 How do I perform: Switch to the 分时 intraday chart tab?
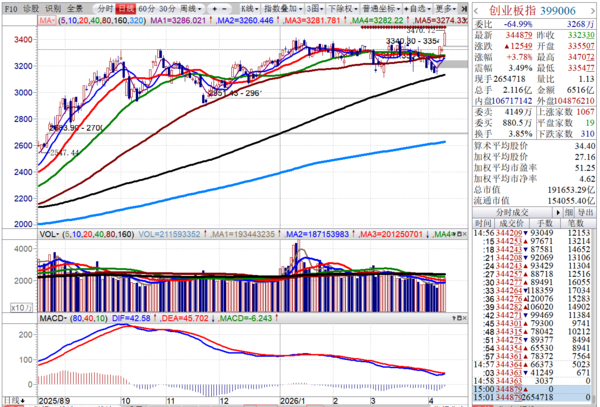(106, 7)
